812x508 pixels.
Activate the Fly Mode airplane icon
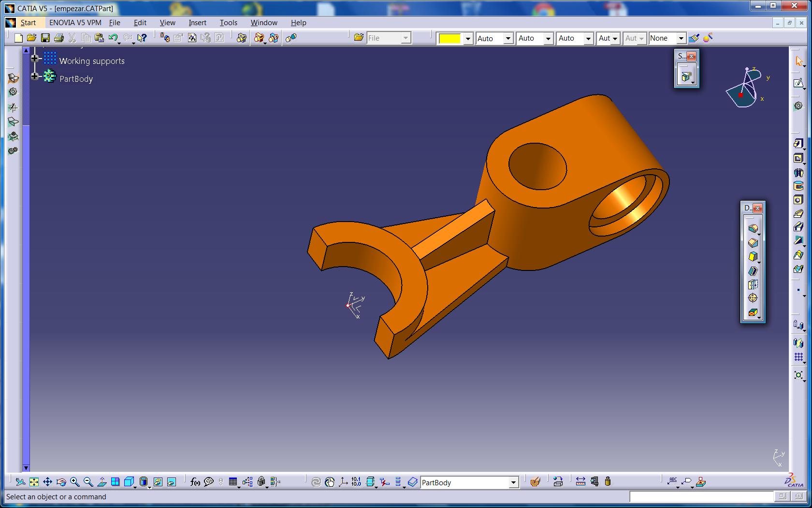pyautogui.click(x=20, y=482)
